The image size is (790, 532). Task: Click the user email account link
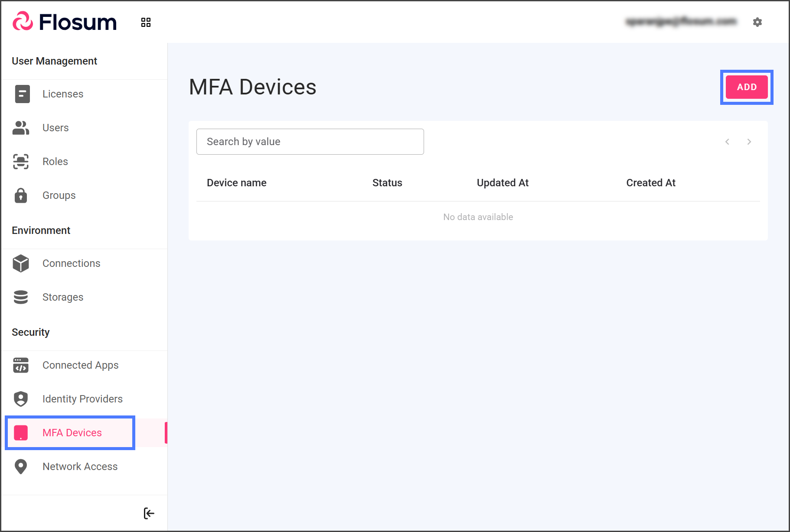click(x=681, y=21)
